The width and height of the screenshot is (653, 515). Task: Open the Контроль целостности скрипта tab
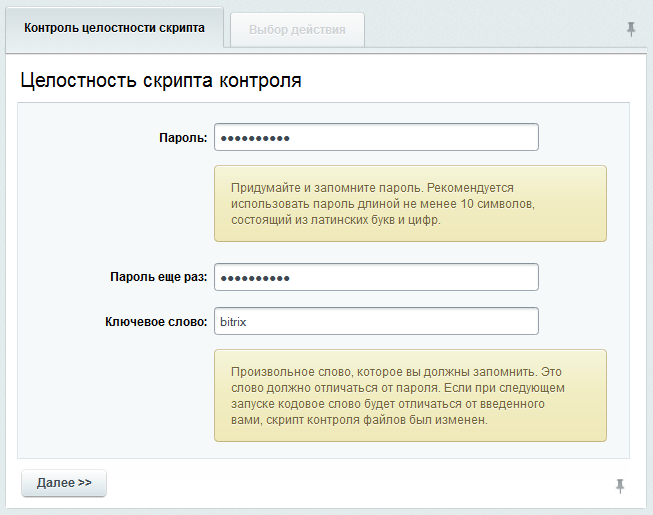pyautogui.click(x=114, y=29)
